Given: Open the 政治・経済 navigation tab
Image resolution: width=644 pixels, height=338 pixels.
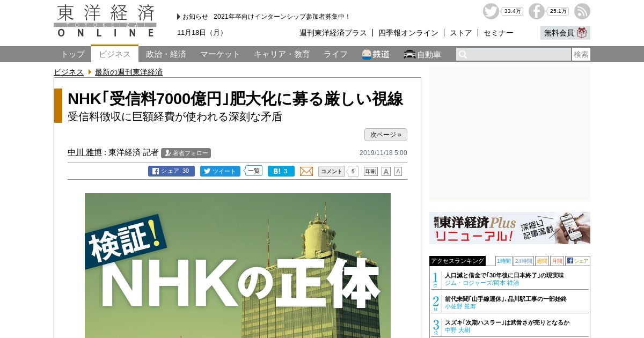Looking at the screenshot, I should click(166, 54).
